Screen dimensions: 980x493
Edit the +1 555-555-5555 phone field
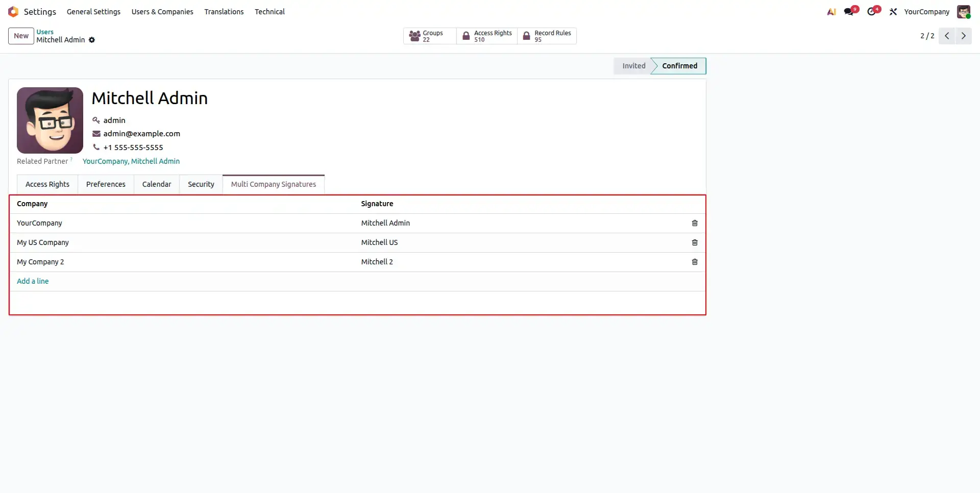133,147
